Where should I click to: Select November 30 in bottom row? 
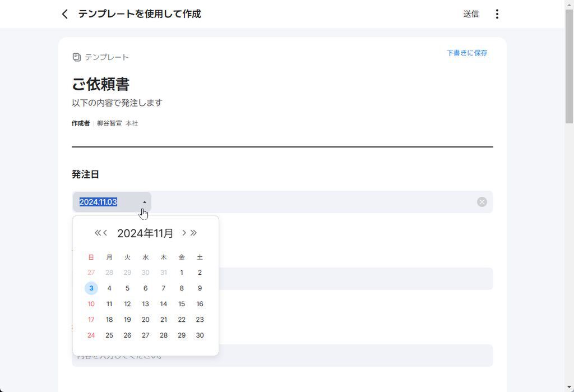point(200,335)
